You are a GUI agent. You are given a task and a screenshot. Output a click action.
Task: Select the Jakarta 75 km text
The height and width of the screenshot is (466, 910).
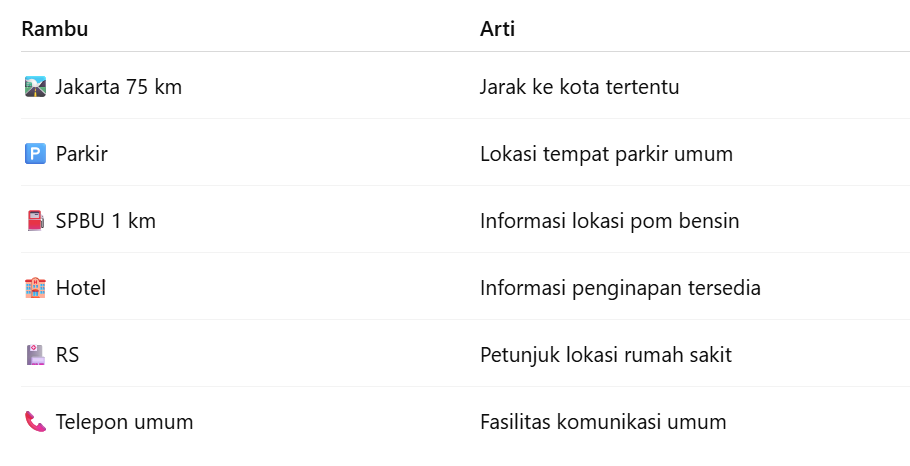pos(119,87)
